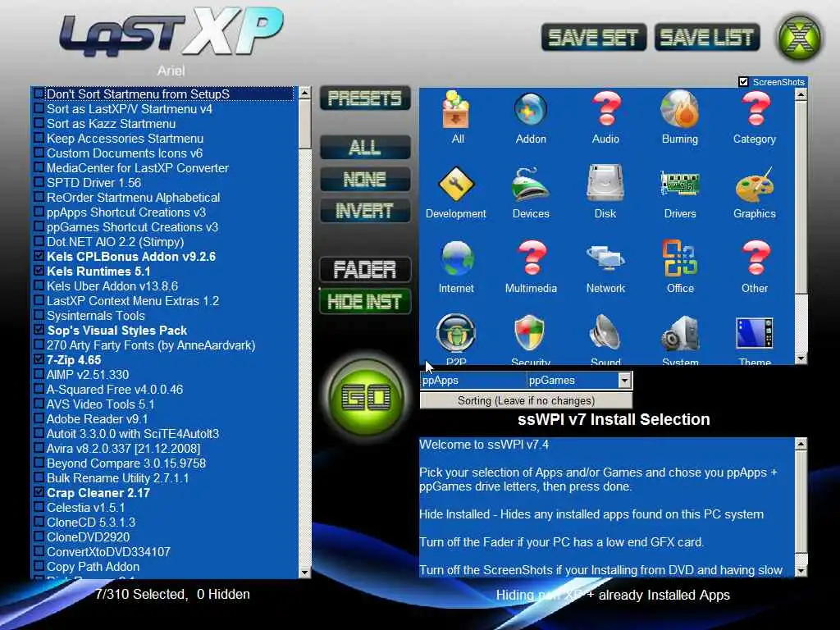
Task: Choose the Multimedia category icon
Action: coord(531,258)
